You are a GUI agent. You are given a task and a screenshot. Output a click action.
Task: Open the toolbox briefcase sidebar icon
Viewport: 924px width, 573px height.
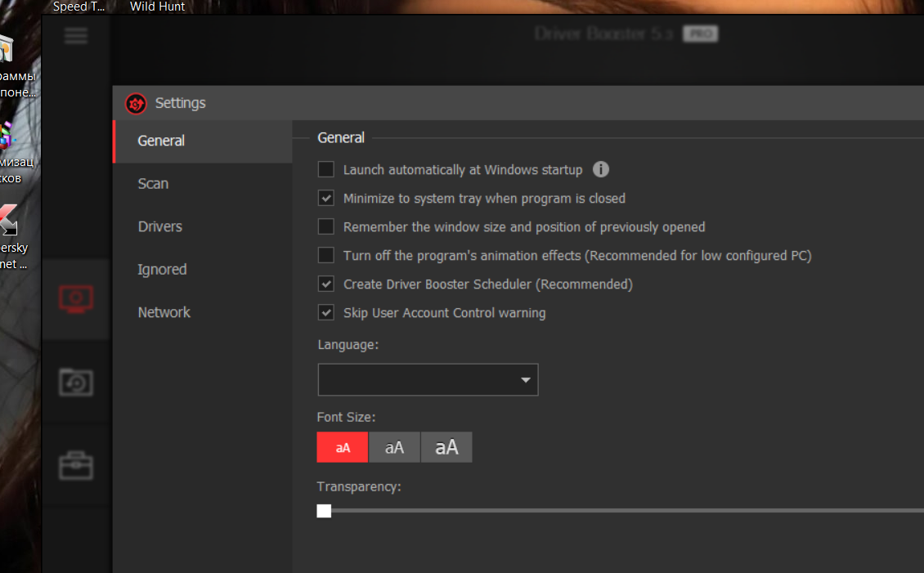tap(76, 466)
